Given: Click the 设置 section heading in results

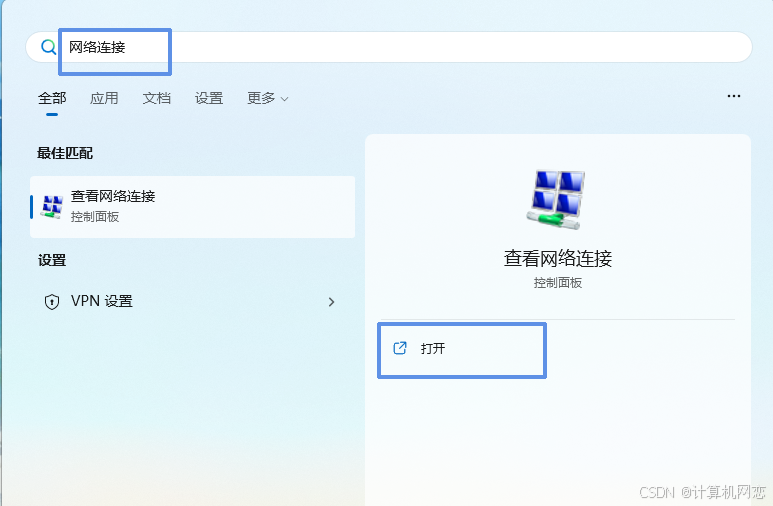Looking at the screenshot, I should 52,260.
